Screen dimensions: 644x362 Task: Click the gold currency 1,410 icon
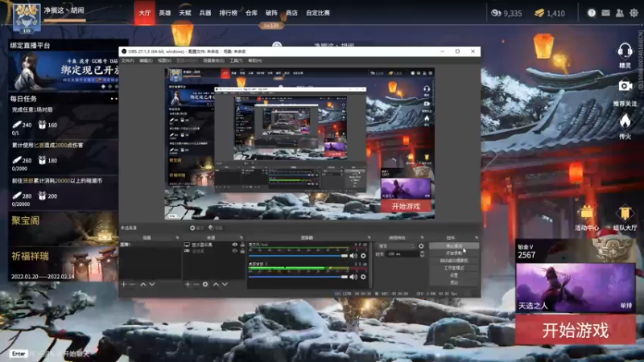tap(539, 13)
